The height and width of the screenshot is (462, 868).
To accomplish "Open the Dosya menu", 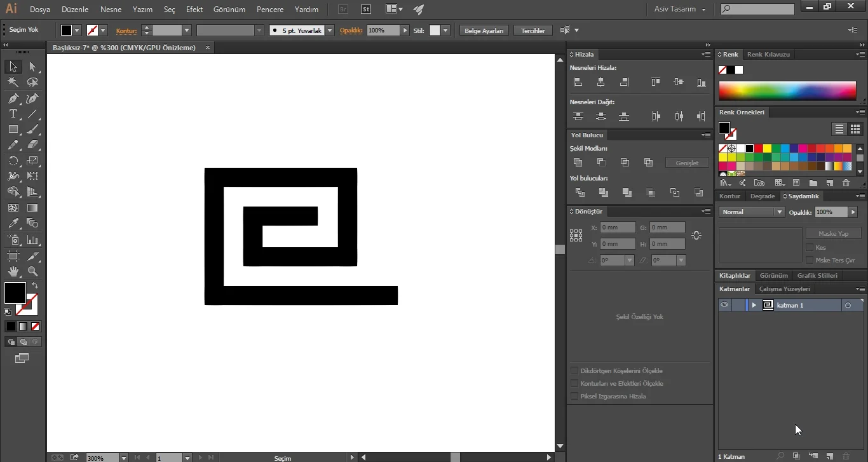I will [x=40, y=10].
